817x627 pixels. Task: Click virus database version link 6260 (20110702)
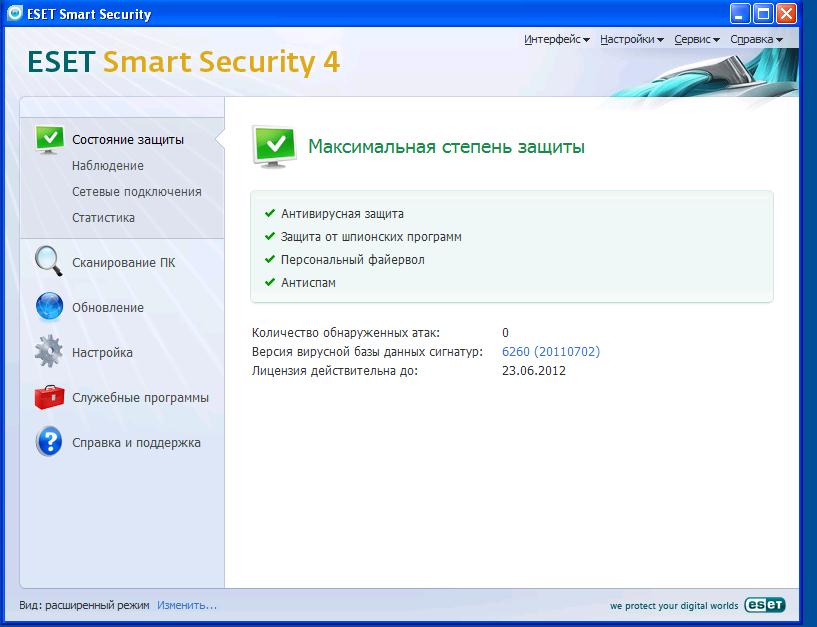551,352
